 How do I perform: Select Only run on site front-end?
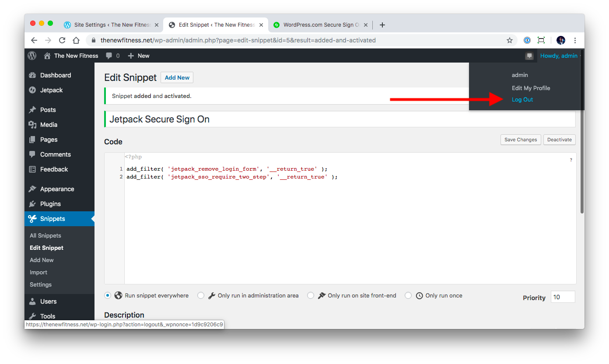coord(311,295)
